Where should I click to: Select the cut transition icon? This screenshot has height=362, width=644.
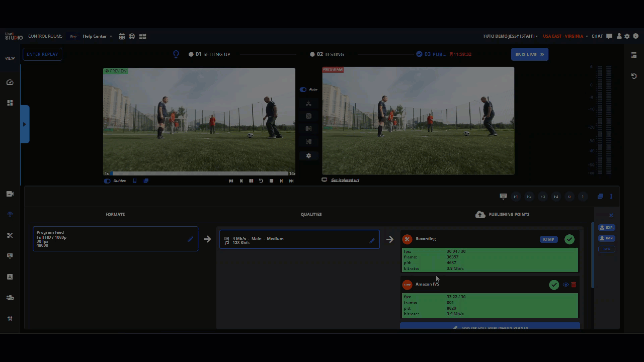[x=308, y=104]
